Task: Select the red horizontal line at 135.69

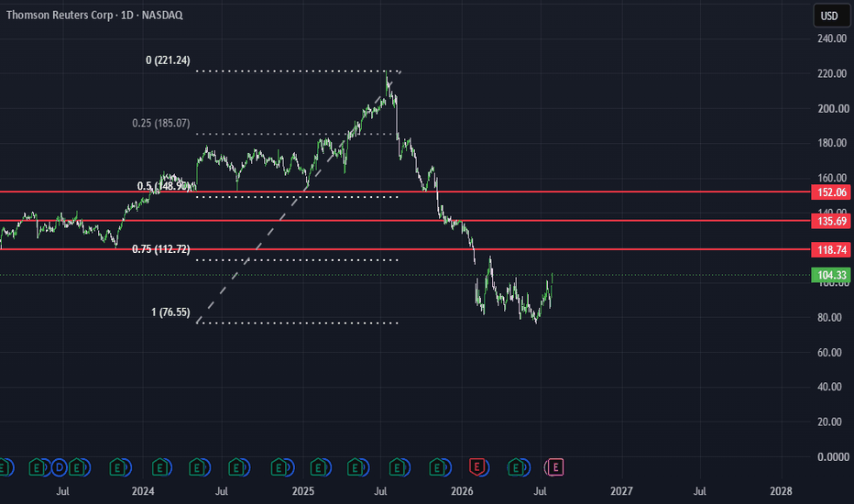Action: 405,221
